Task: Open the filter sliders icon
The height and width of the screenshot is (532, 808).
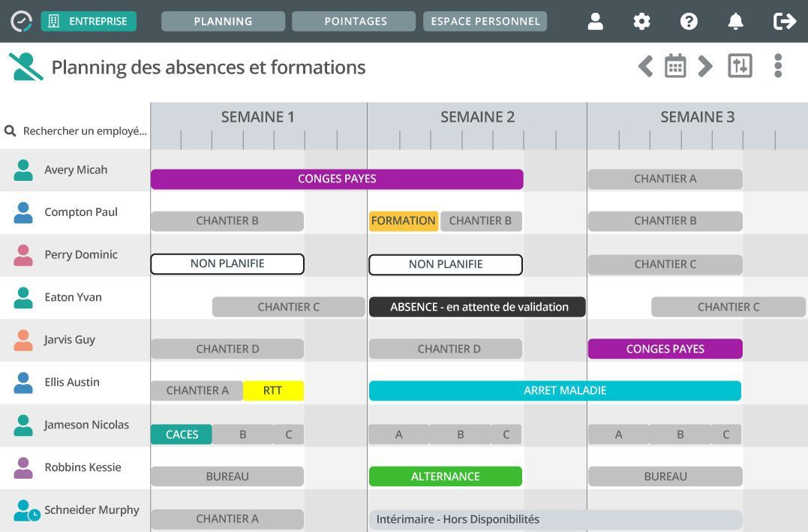Action: [x=740, y=66]
